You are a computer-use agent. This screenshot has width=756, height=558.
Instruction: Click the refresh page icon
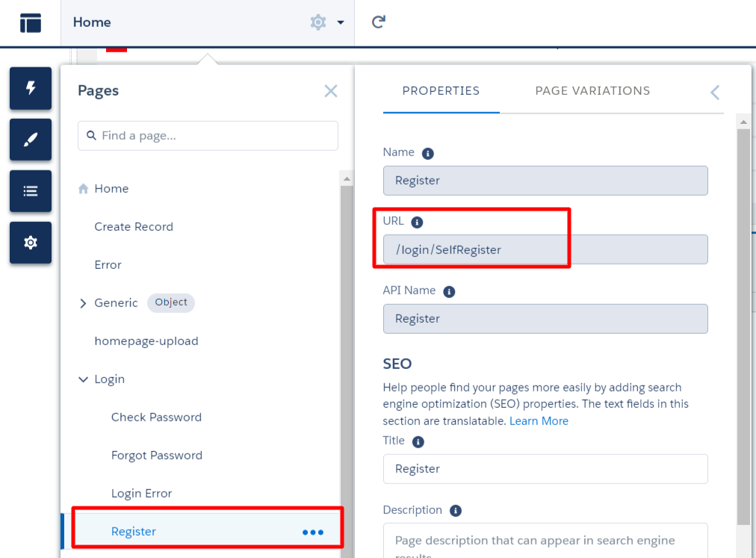(379, 22)
